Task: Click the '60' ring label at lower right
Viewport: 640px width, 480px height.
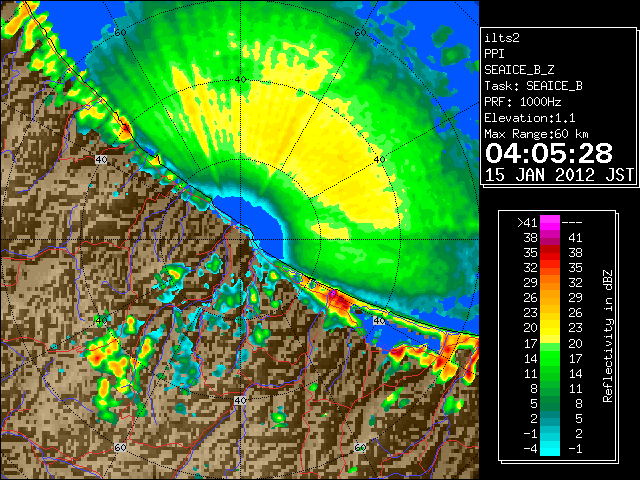Action: point(360,448)
